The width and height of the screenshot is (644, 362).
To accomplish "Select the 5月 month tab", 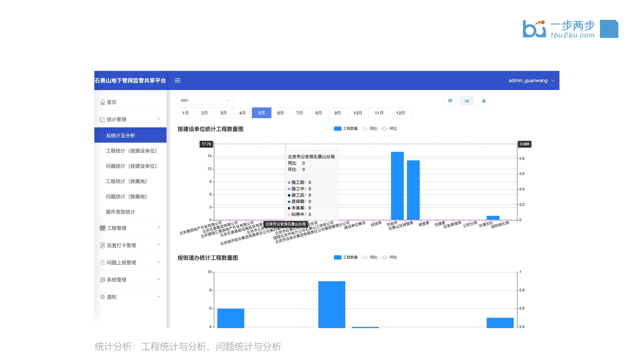I will (x=261, y=113).
